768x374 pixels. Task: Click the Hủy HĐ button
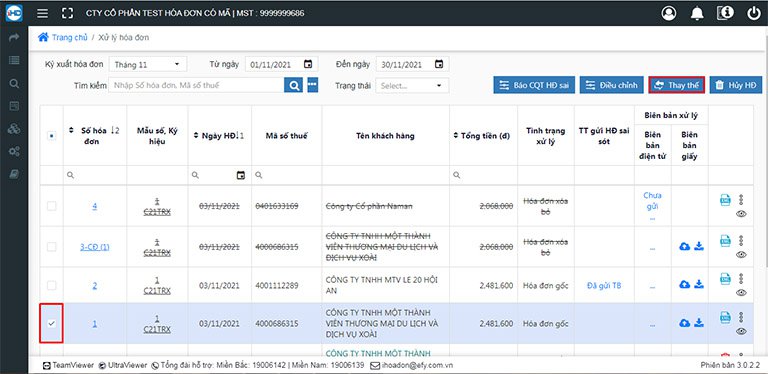pos(736,85)
